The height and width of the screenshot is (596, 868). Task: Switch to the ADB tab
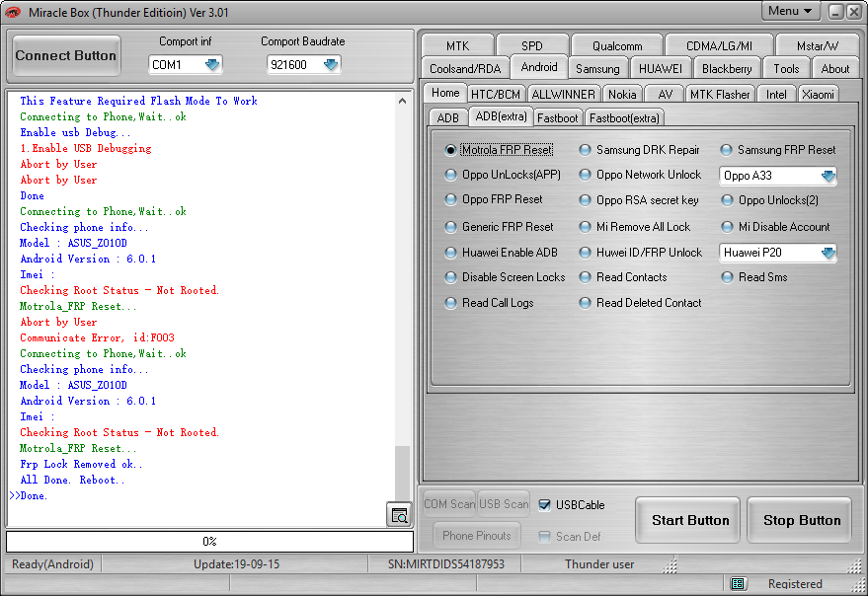[448, 117]
